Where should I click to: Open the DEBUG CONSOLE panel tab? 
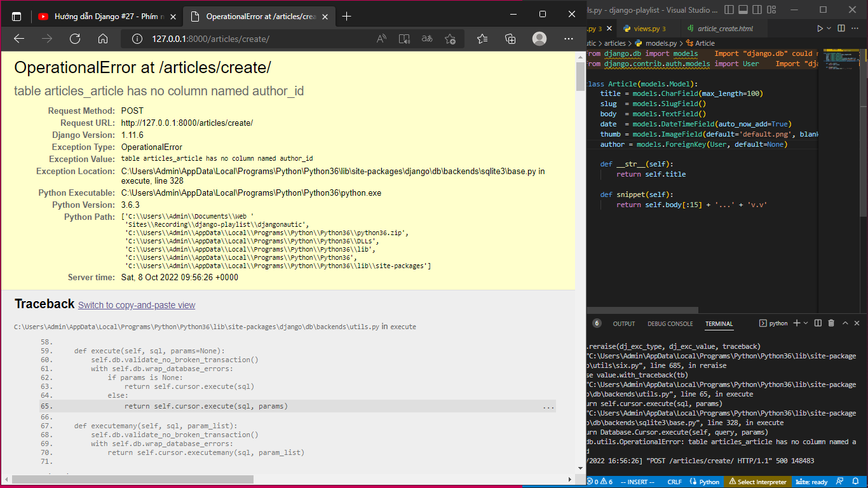pyautogui.click(x=670, y=323)
